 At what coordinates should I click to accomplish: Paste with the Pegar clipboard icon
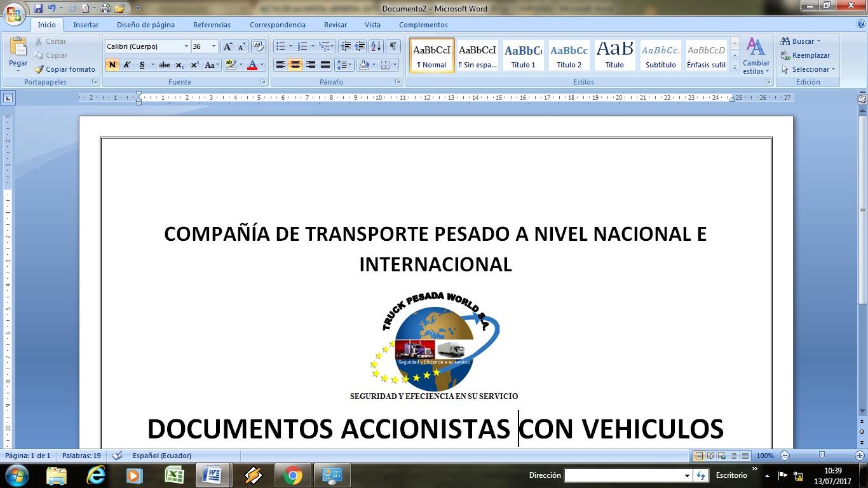pyautogui.click(x=18, y=48)
